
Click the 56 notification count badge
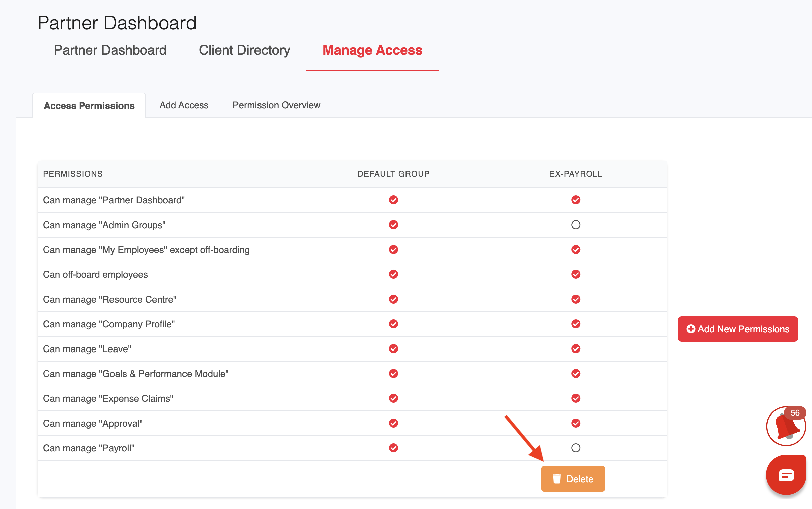click(795, 413)
